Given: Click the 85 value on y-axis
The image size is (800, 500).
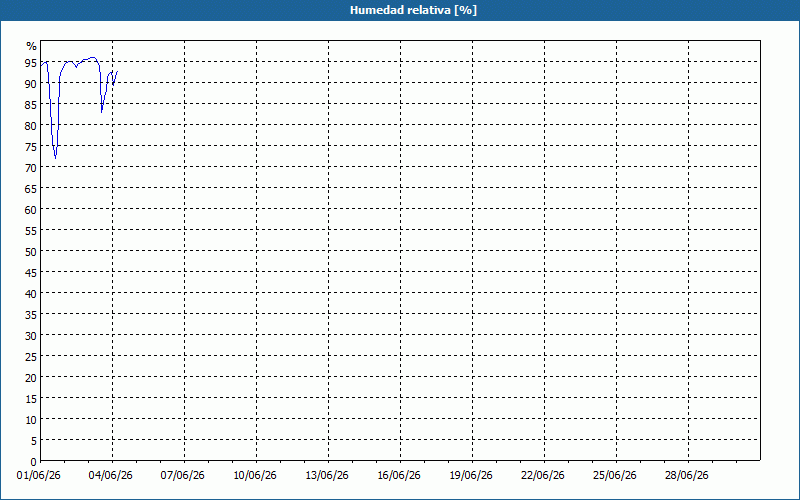Looking at the screenshot, I should [31, 105].
